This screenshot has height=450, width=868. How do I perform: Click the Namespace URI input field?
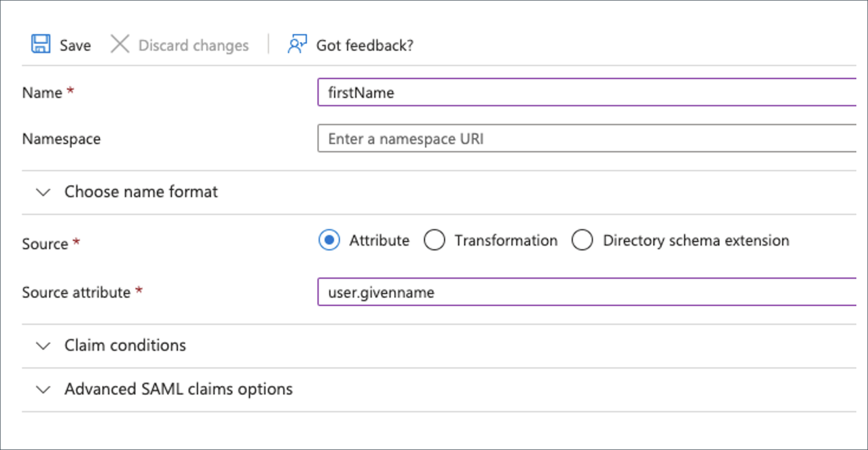(586, 139)
